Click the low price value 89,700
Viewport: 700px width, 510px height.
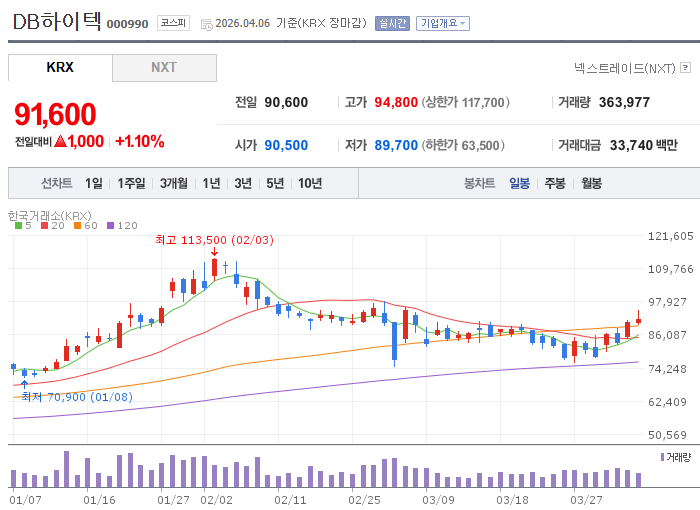[x=396, y=145]
